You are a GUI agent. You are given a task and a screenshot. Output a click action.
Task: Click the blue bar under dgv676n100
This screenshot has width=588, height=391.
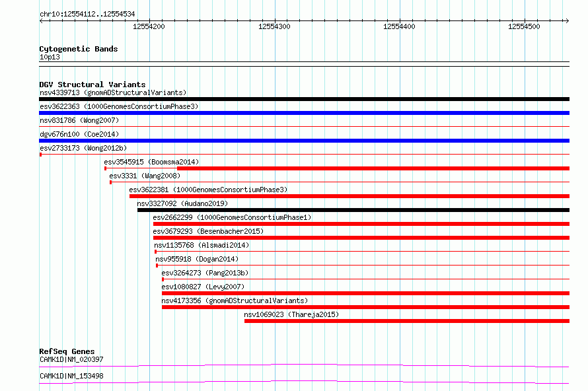[304, 141]
